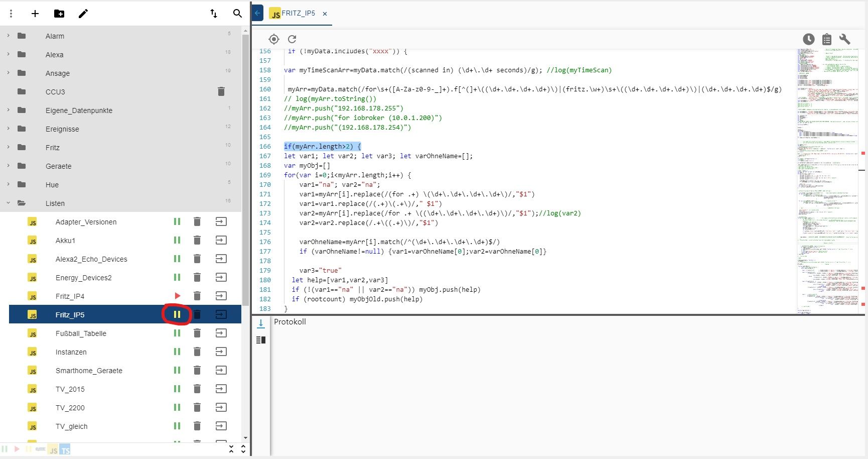Delete the Akku1 script
This screenshot has width=868, height=459.
point(197,240)
